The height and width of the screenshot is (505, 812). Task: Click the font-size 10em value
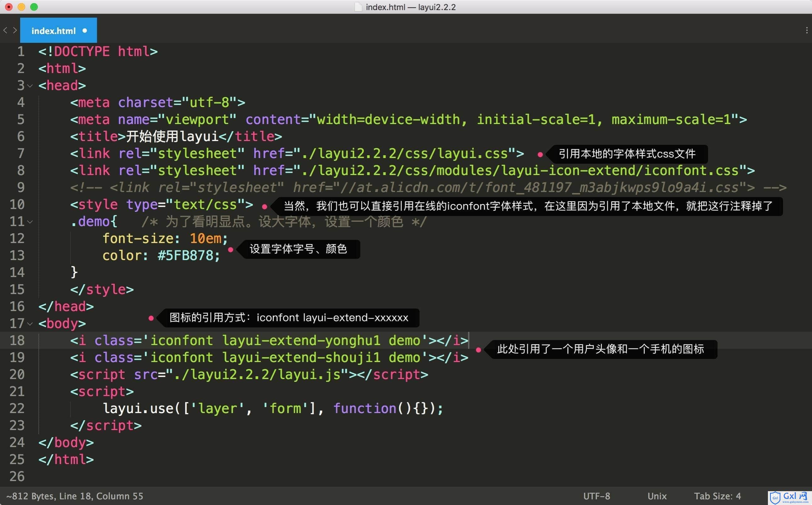[x=206, y=238]
